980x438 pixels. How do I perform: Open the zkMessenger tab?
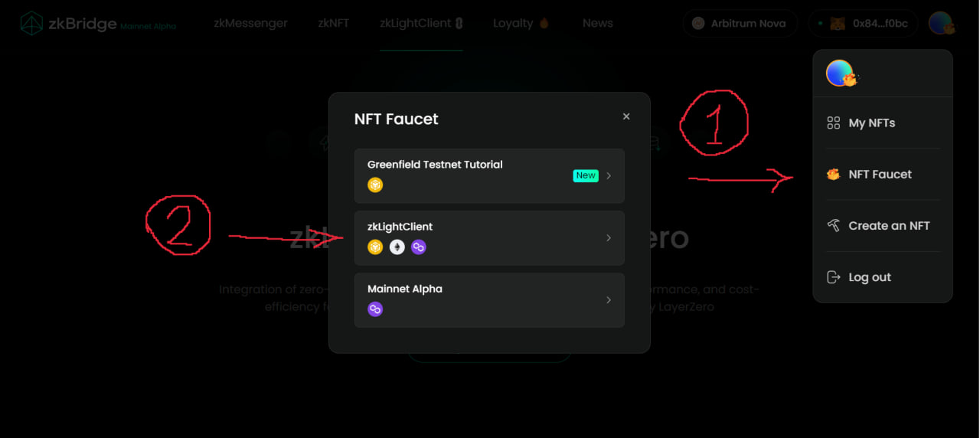[x=250, y=23]
